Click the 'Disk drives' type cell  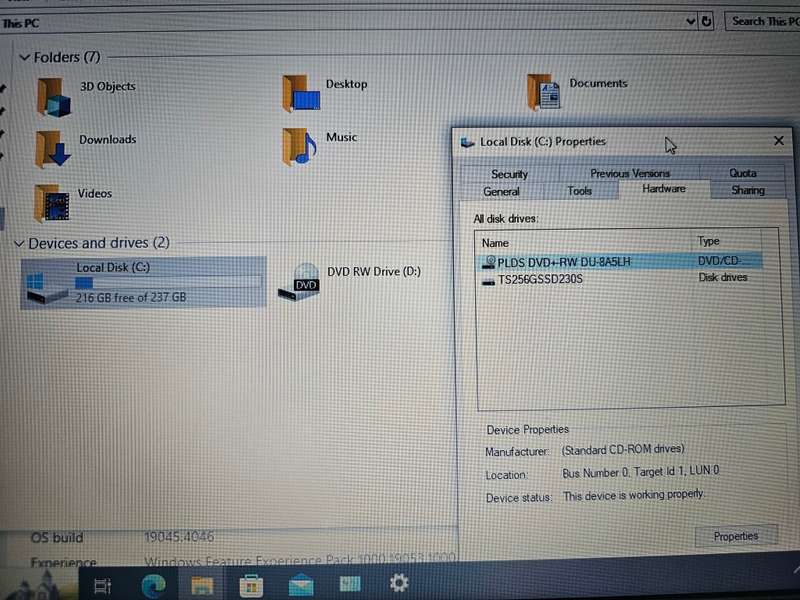click(x=723, y=278)
